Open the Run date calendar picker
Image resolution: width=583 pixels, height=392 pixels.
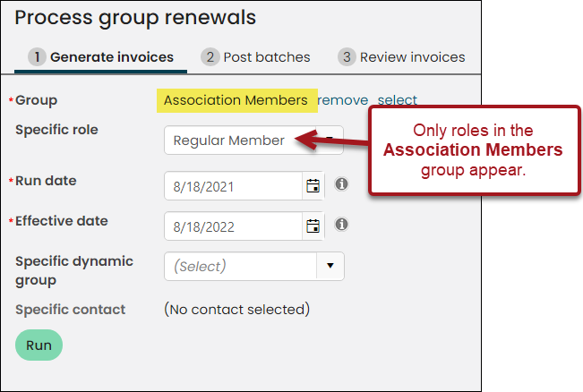pos(313,186)
